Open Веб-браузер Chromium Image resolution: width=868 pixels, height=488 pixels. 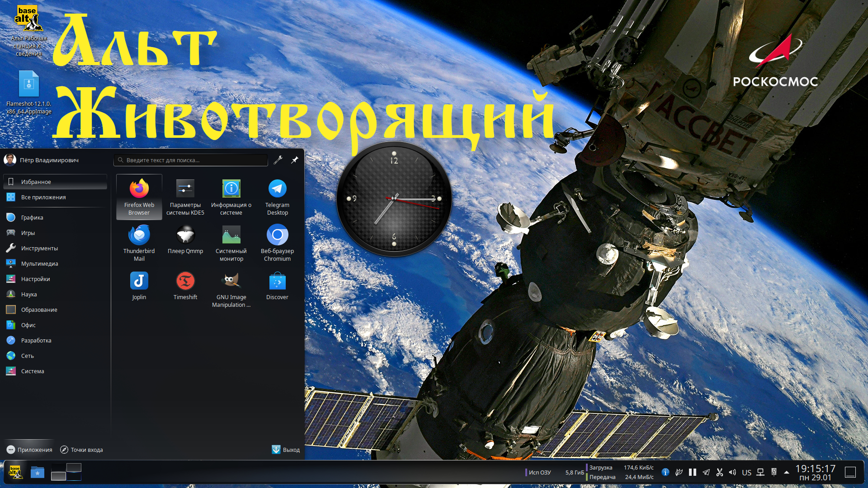click(x=277, y=243)
